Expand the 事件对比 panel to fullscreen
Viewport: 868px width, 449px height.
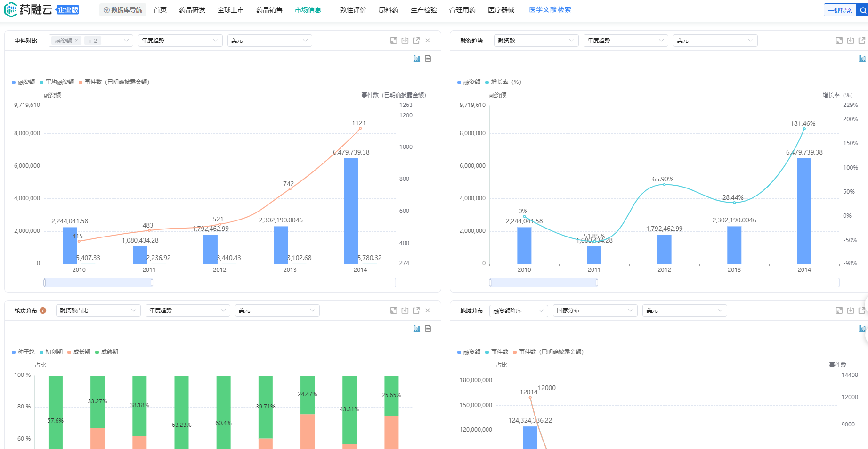394,41
